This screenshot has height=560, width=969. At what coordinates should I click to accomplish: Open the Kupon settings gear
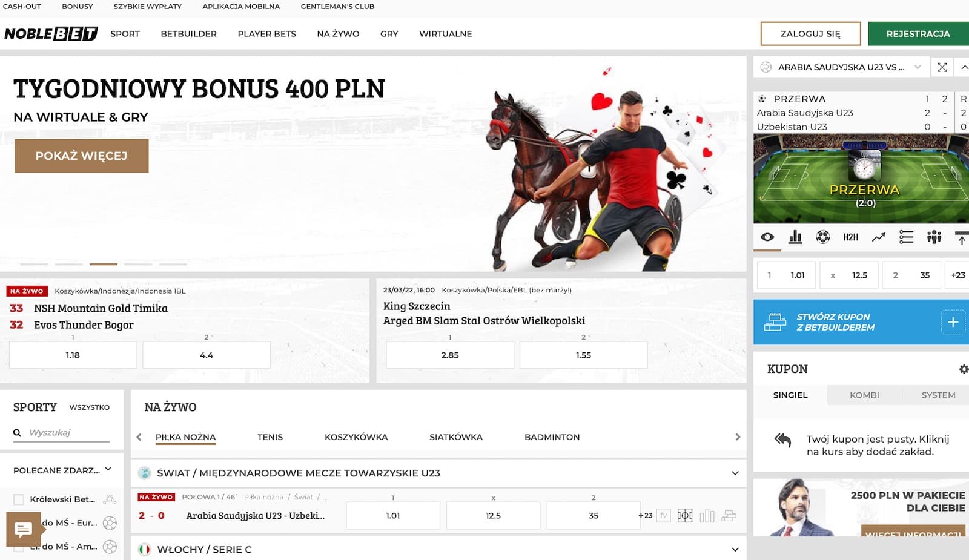coord(963,369)
